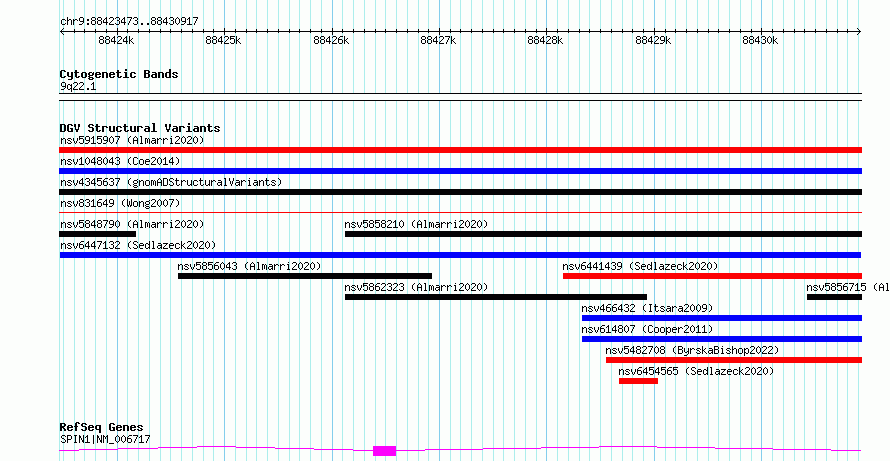Click the black nsv5862323 variant bar
Viewport: 890px width, 461px height.
pyautogui.click(x=496, y=297)
